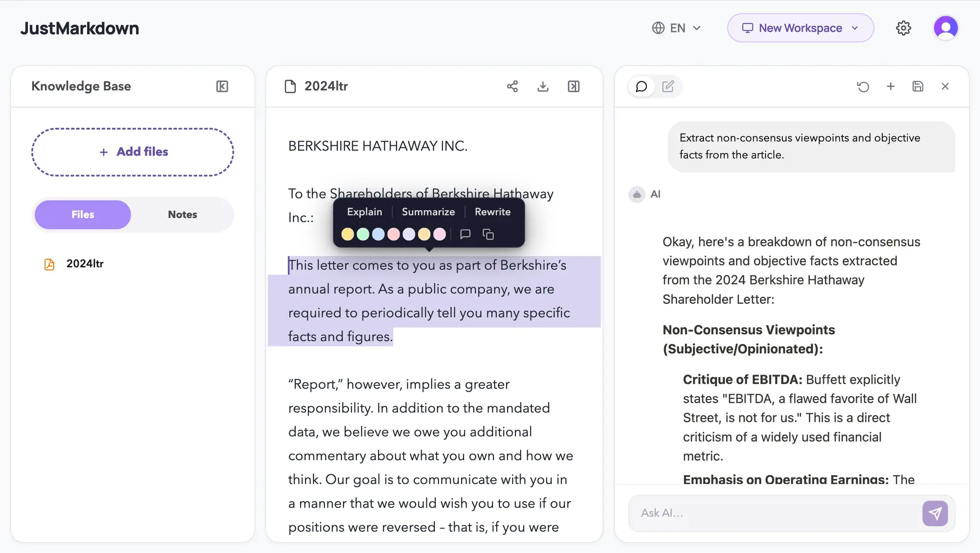Viewport: 980px width, 553px height.
Task: Click the PDF icon beside 2024ltr file
Action: click(49, 264)
